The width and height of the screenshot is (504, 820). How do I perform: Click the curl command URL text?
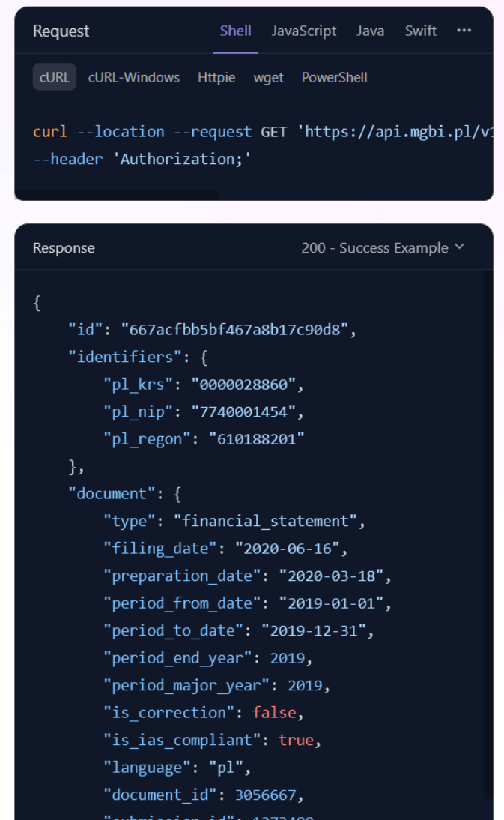[395, 132]
